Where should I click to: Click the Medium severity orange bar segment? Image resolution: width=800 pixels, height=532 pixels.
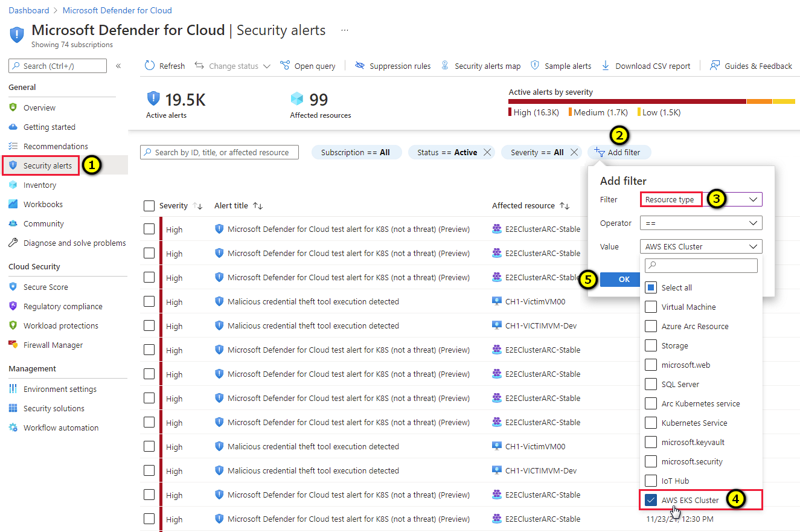click(760, 101)
